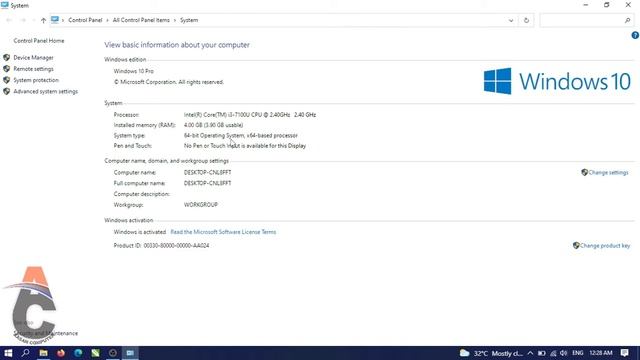Image resolution: width=640 pixels, height=360 pixels.
Task: Select All Control Panel Items breadcrumb
Action: click(x=141, y=20)
